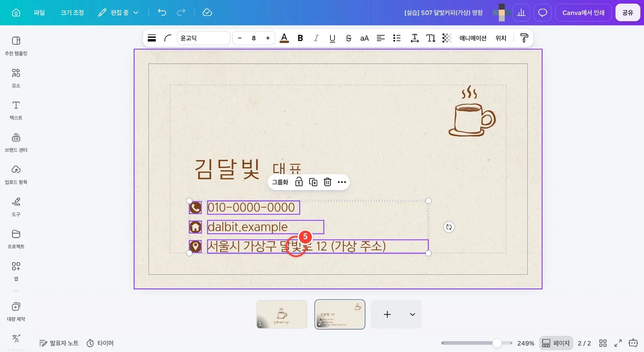This screenshot has height=352, width=644.
Task: Duplicate the selected elements
Action: point(313,182)
